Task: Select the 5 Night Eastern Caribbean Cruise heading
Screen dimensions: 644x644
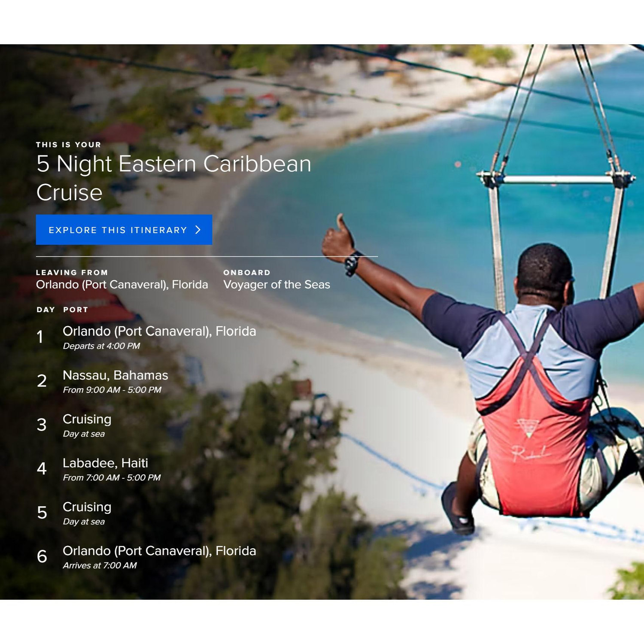Action: (x=174, y=178)
